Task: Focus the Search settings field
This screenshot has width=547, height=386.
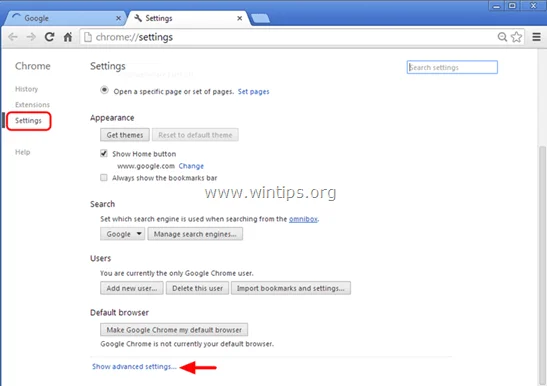Action: (452, 67)
